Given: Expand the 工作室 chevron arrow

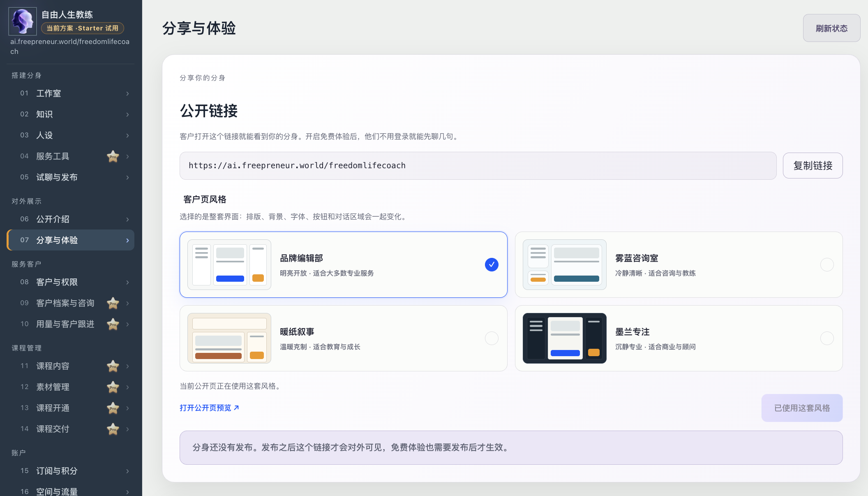Looking at the screenshot, I should 127,94.
